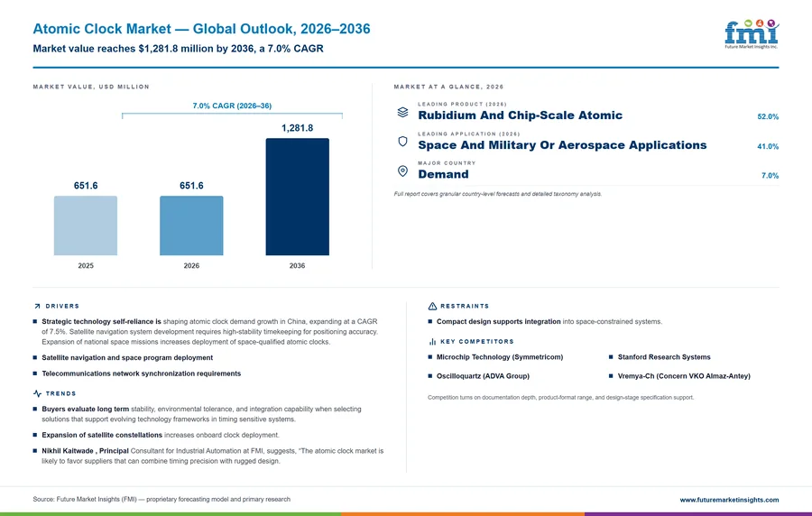The width and height of the screenshot is (812, 516).
Task: Click the pulse icon next to Trends
Action: tap(37, 394)
